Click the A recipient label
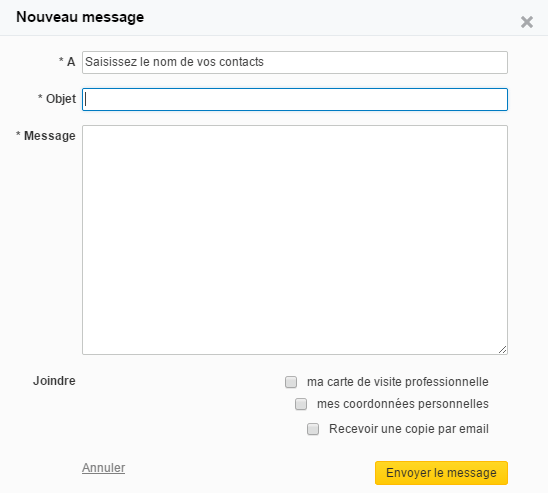This screenshot has height=493, width=548. (71, 62)
